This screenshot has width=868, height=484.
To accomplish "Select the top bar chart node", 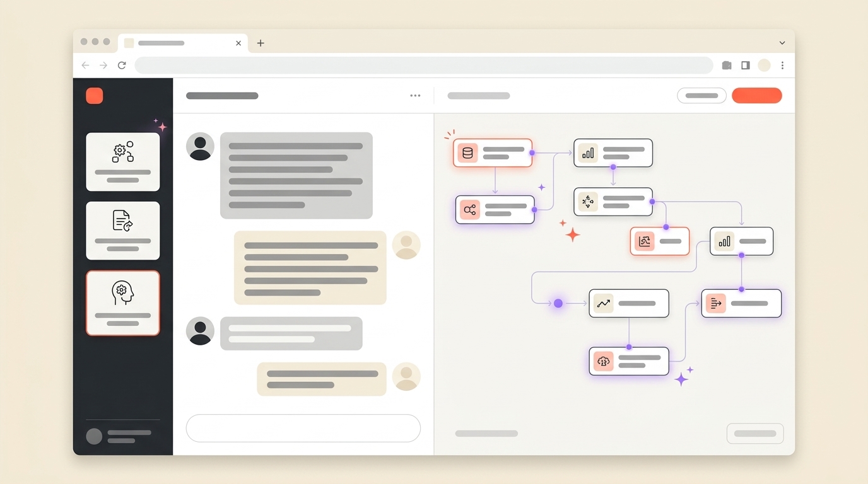I will [613, 153].
